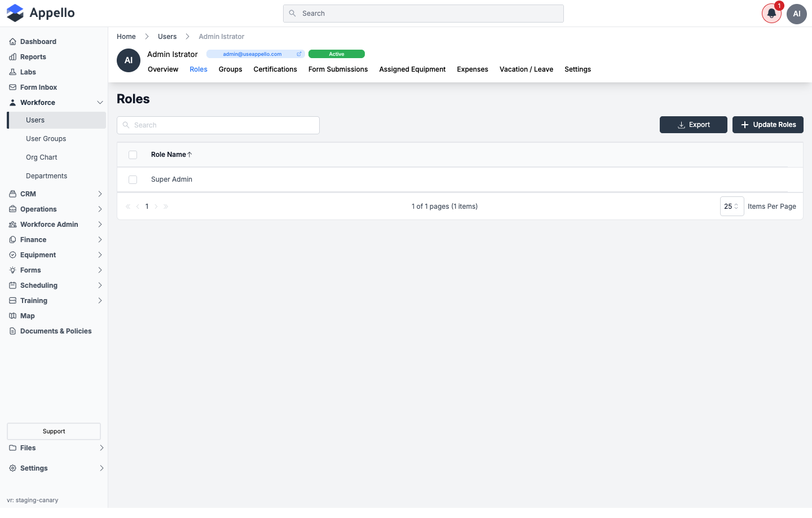Tick the Super Admin row checkbox
Image resolution: width=812 pixels, height=518 pixels.
tap(133, 179)
